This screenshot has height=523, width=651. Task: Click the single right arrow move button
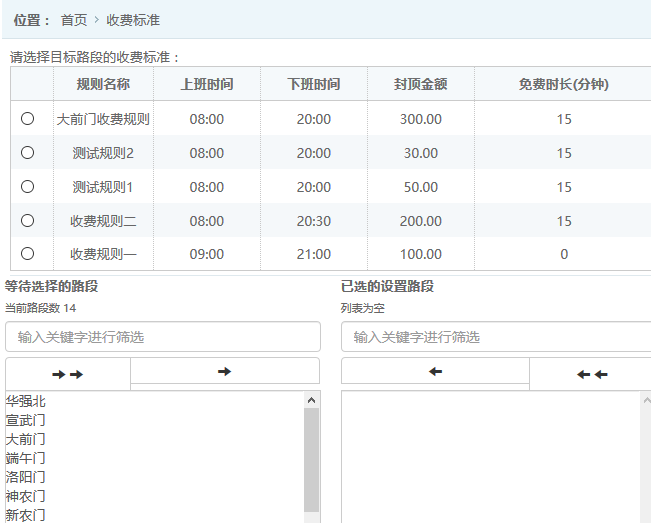pyautogui.click(x=225, y=371)
